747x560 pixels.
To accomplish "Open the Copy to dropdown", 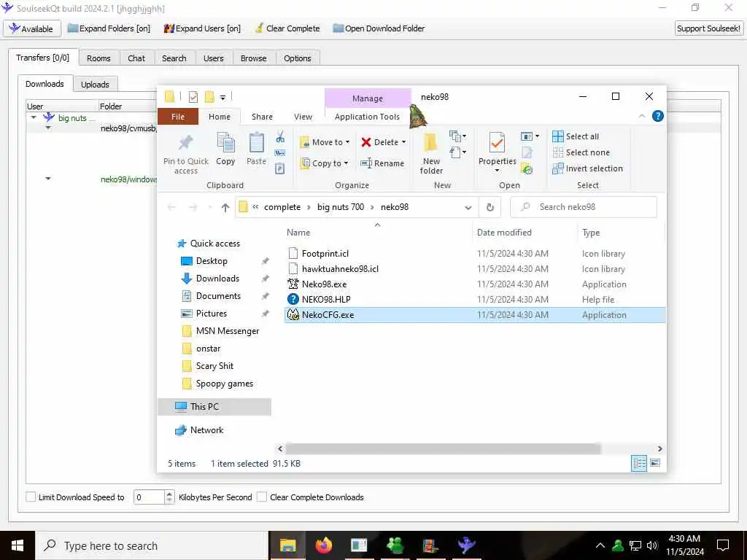I will (x=325, y=163).
